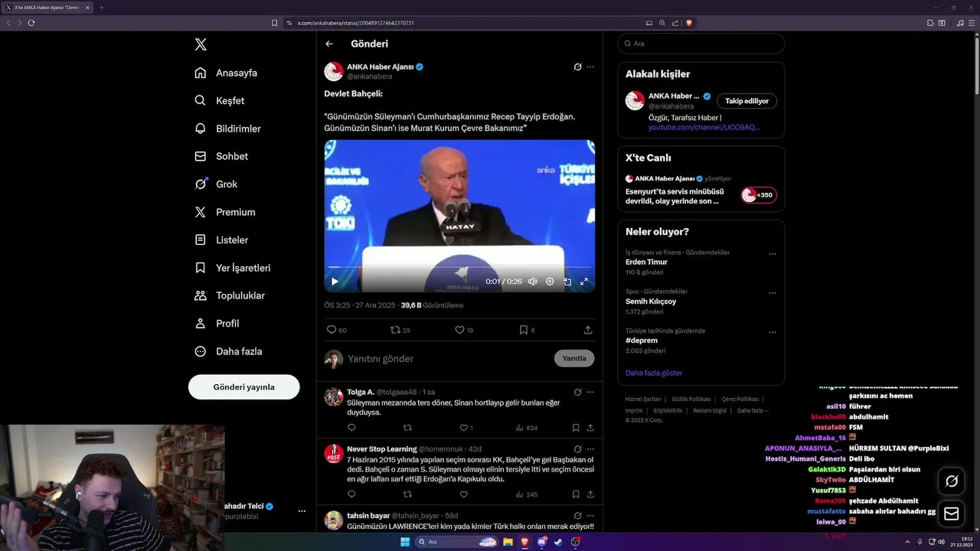Open account menu for Bahadır Telci
The image size is (980, 551).
click(302, 510)
